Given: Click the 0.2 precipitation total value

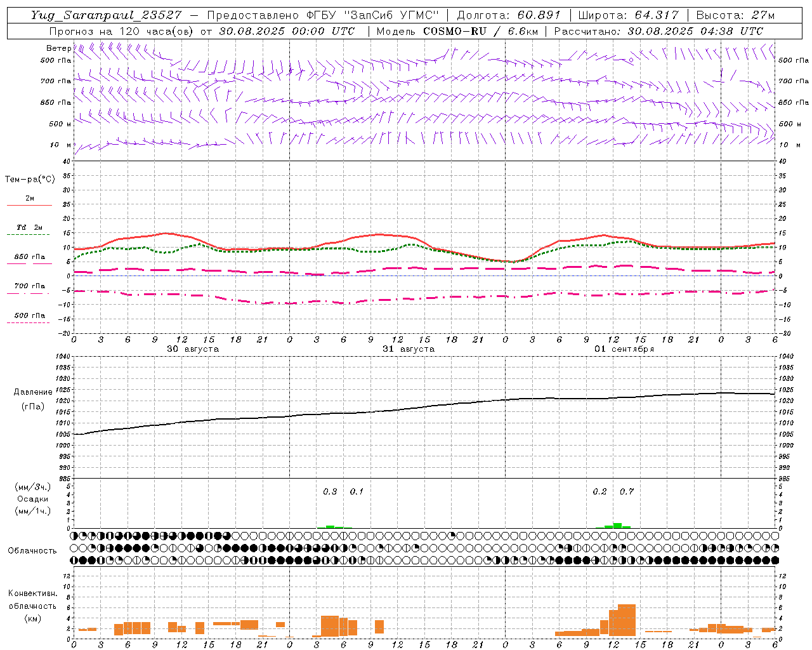Looking at the screenshot, I should point(599,492).
